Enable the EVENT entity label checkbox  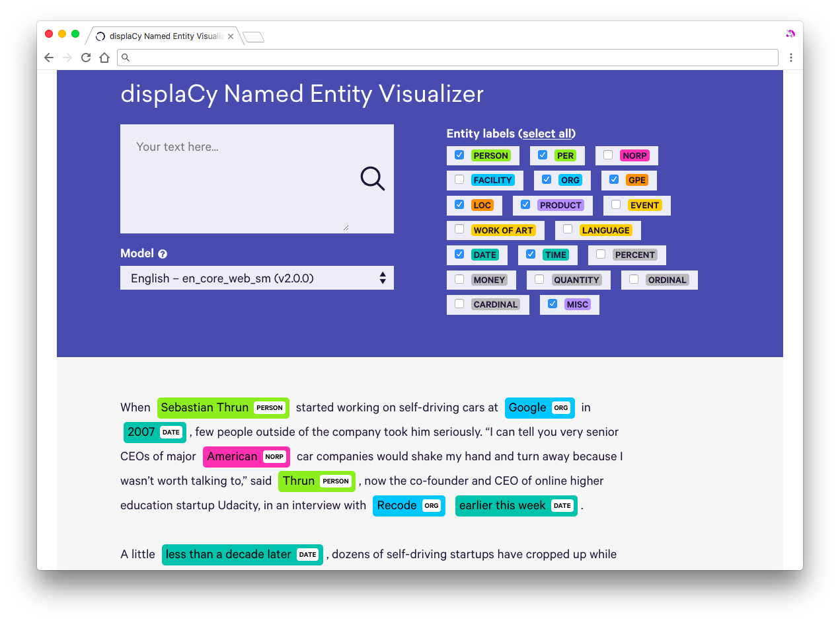[x=616, y=204]
